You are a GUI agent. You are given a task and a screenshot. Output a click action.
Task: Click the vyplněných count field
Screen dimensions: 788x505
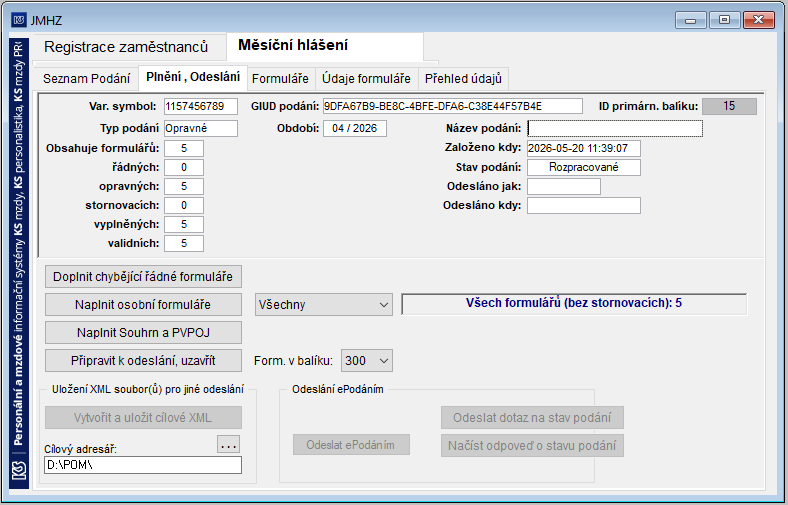pos(184,225)
